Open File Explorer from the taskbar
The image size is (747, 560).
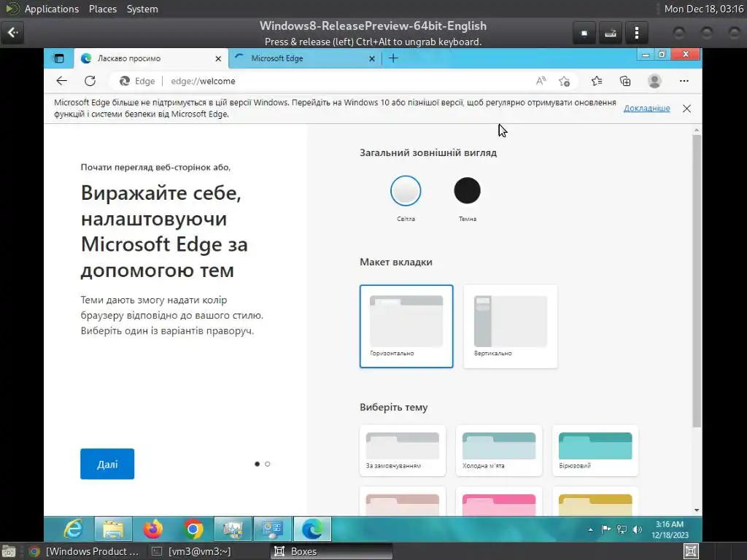coord(113,529)
